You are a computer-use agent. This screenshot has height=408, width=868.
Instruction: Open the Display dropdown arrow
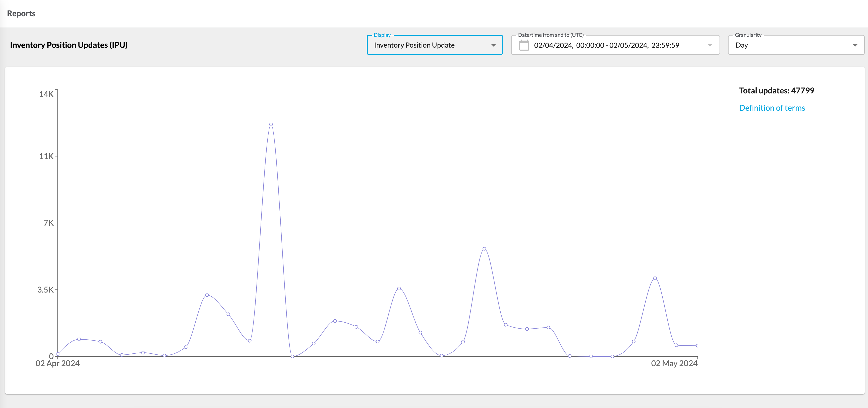pos(493,45)
